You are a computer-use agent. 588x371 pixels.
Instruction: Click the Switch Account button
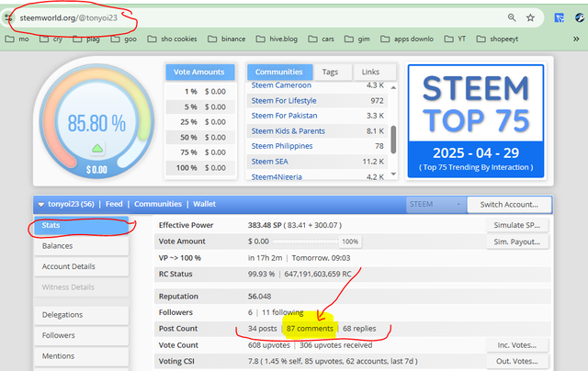(509, 205)
